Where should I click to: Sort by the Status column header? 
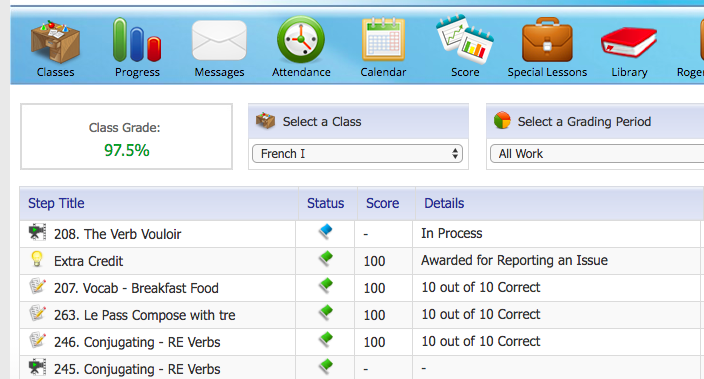pos(326,203)
